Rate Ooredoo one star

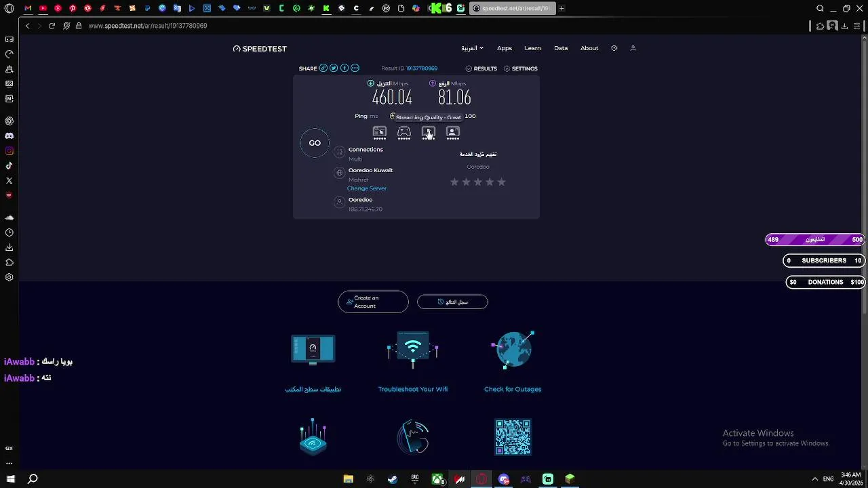tap(454, 182)
